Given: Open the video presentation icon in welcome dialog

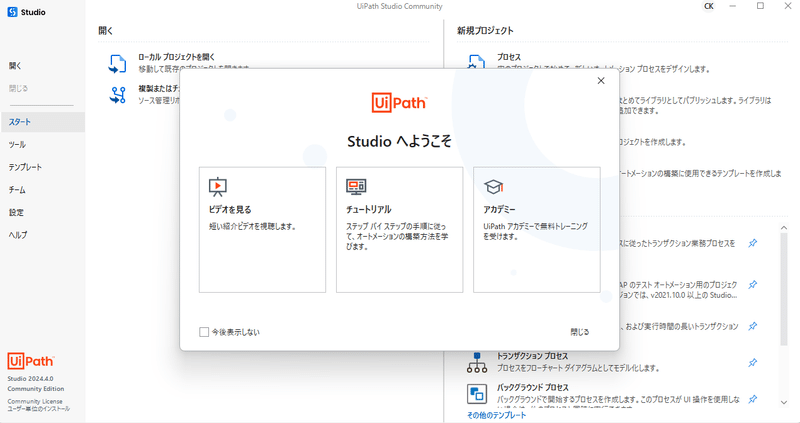Looking at the screenshot, I should pos(218,187).
